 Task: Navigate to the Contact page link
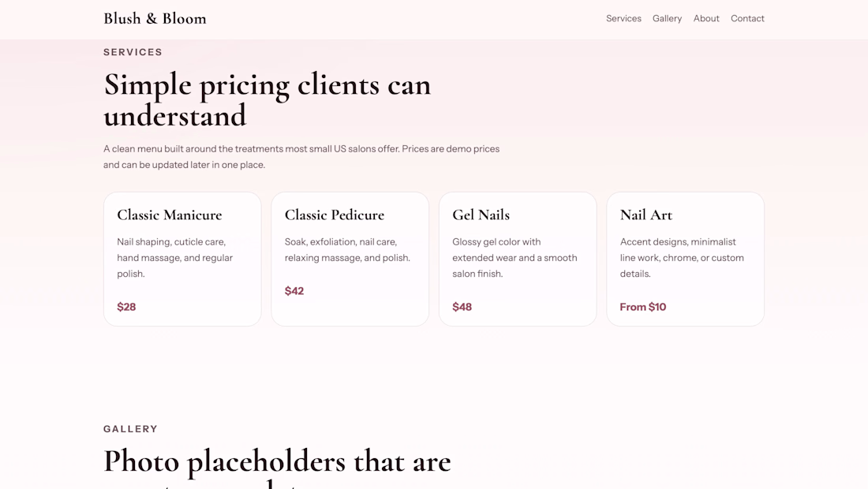point(747,18)
